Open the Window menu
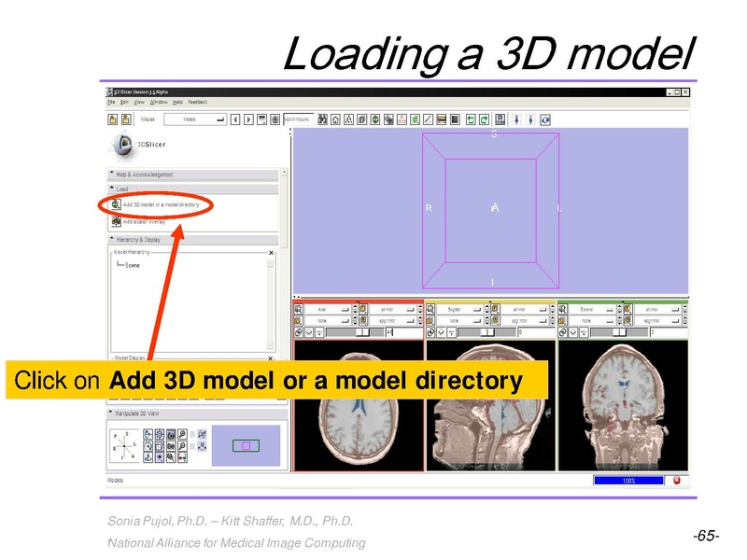 tap(159, 102)
